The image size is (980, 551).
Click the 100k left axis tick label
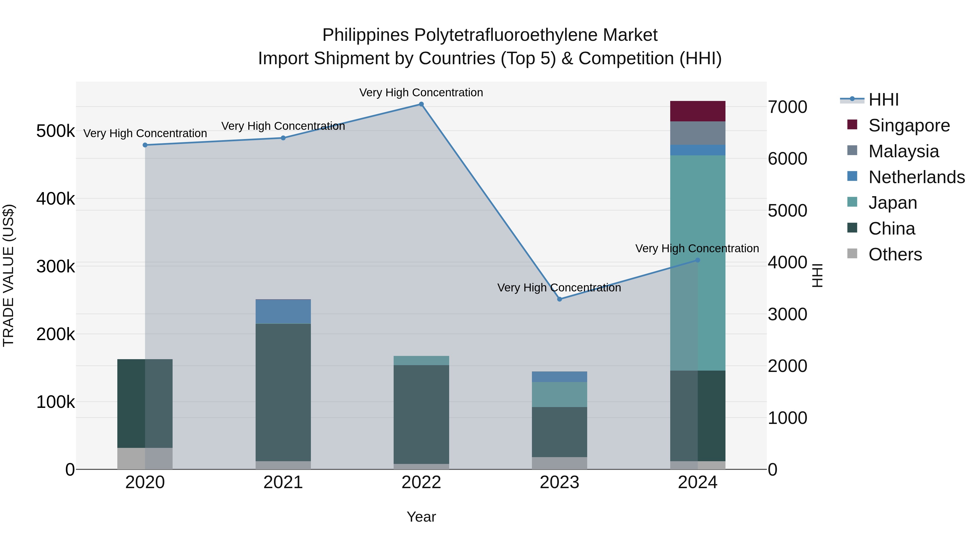click(x=56, y=402)
